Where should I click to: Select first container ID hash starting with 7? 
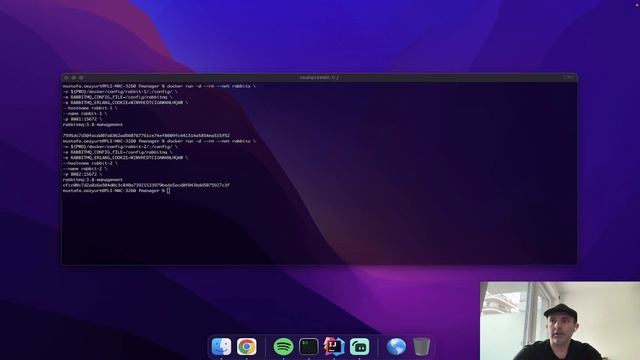(x=146, y=136)
